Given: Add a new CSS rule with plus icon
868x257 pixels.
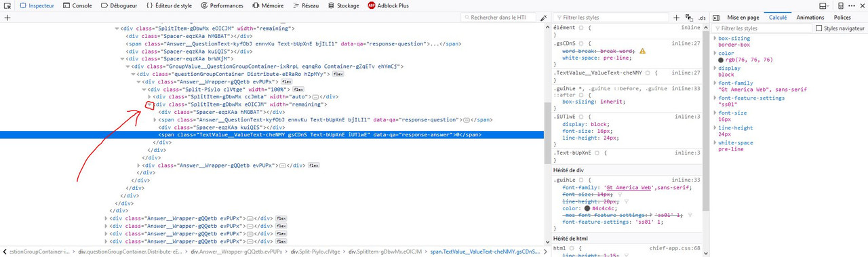Looking at the screenshot, I should point(676,18).
